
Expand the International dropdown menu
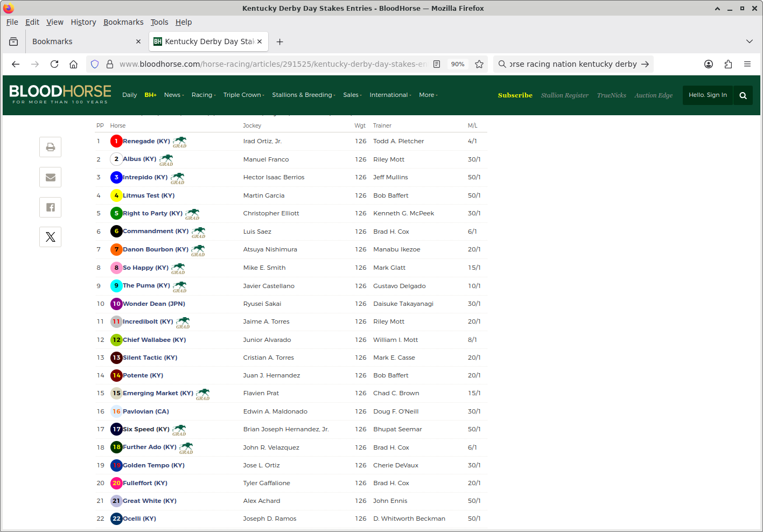(390, 95)
